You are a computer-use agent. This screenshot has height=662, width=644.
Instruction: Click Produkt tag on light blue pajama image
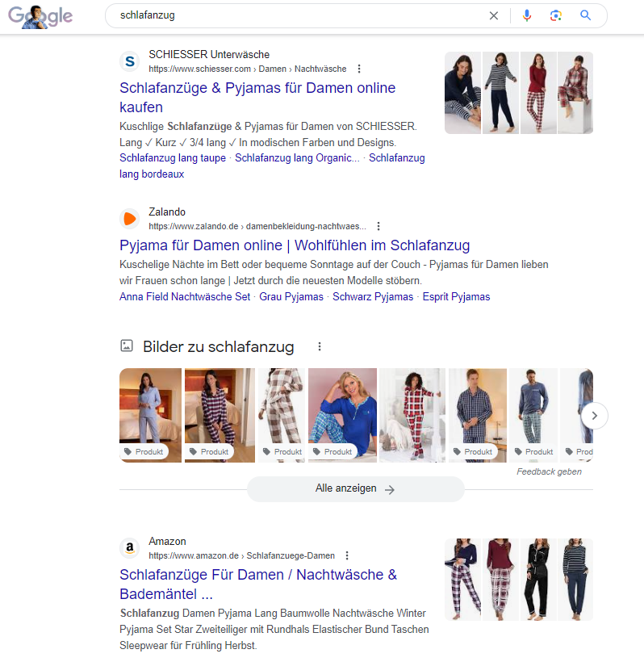[x=144, y=452]
